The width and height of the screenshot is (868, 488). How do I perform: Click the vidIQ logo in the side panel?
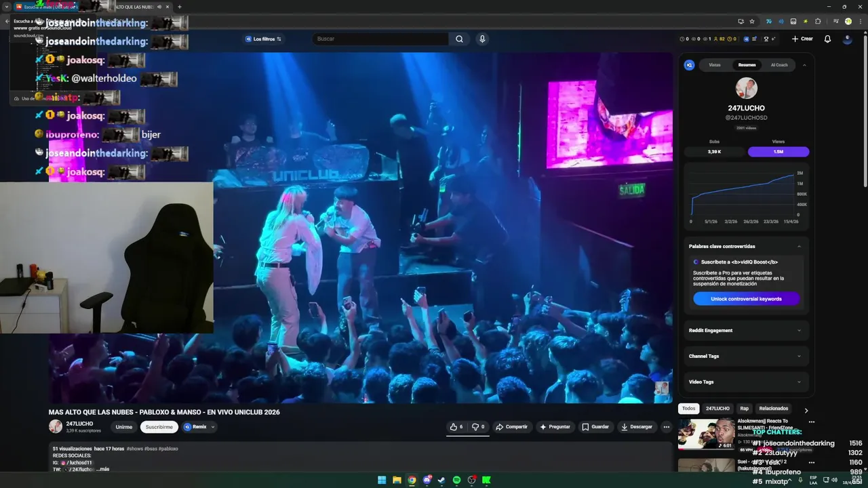pyautogui.click(x=689, y=65)
